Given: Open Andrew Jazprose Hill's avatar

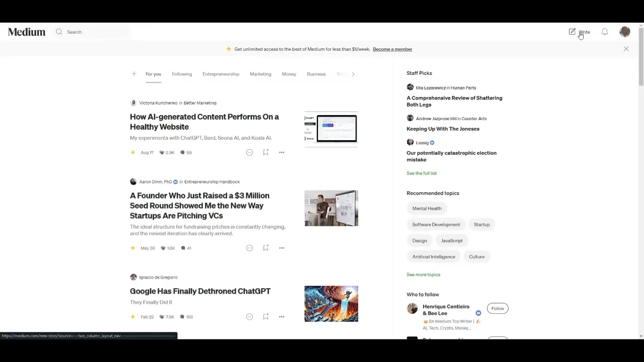Looking at the screenshot, I should 410,118.
